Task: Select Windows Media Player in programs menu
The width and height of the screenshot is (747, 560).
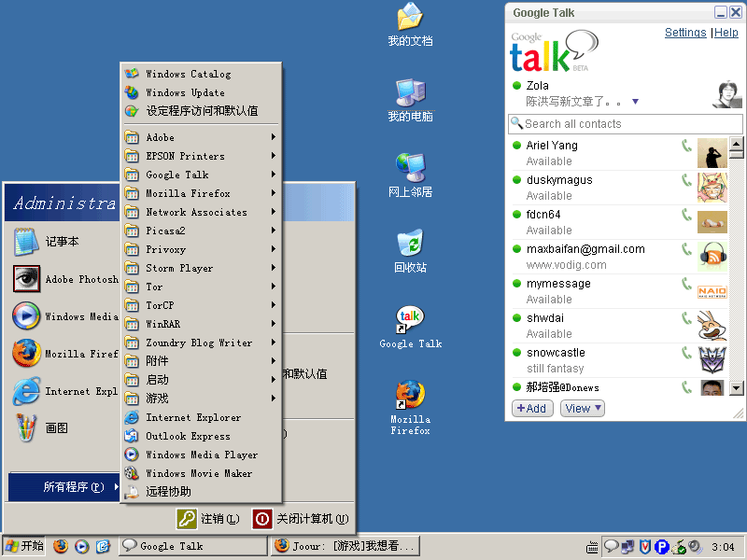Action: click(x=200, y=455)
